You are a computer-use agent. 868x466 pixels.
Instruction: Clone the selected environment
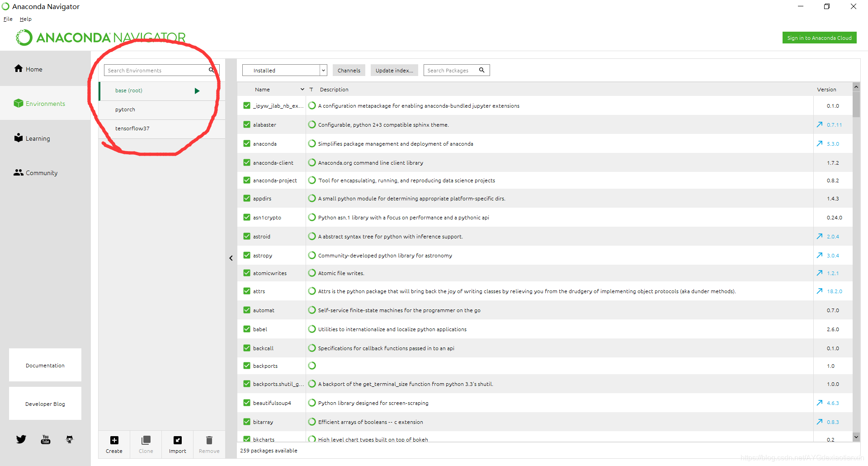(x=146, y=444)
